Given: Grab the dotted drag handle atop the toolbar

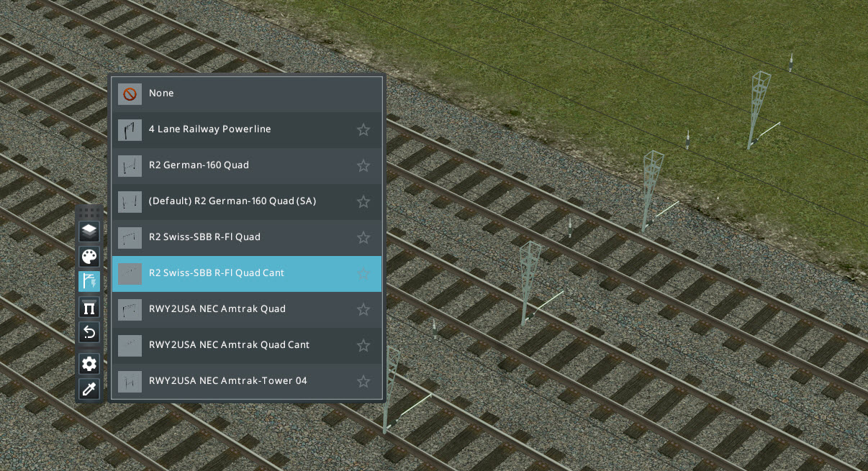Looking at the screenshot, I should pos(89,212).
